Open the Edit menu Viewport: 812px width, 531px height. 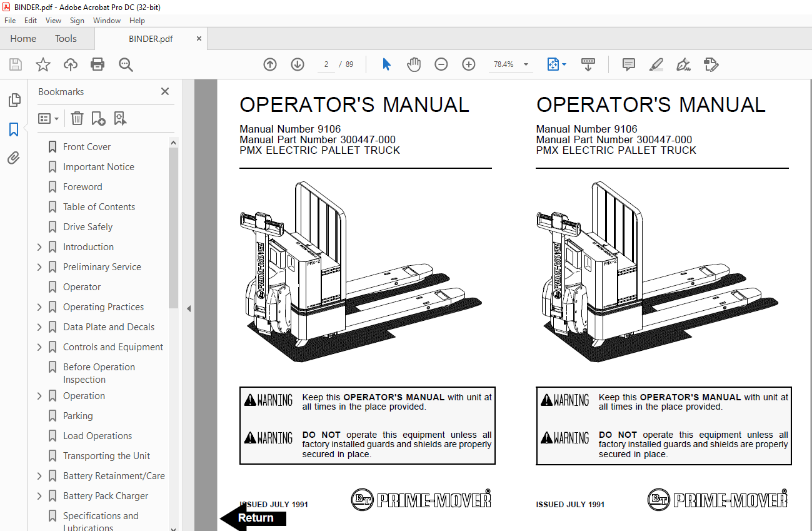click(x=31, y=21)
